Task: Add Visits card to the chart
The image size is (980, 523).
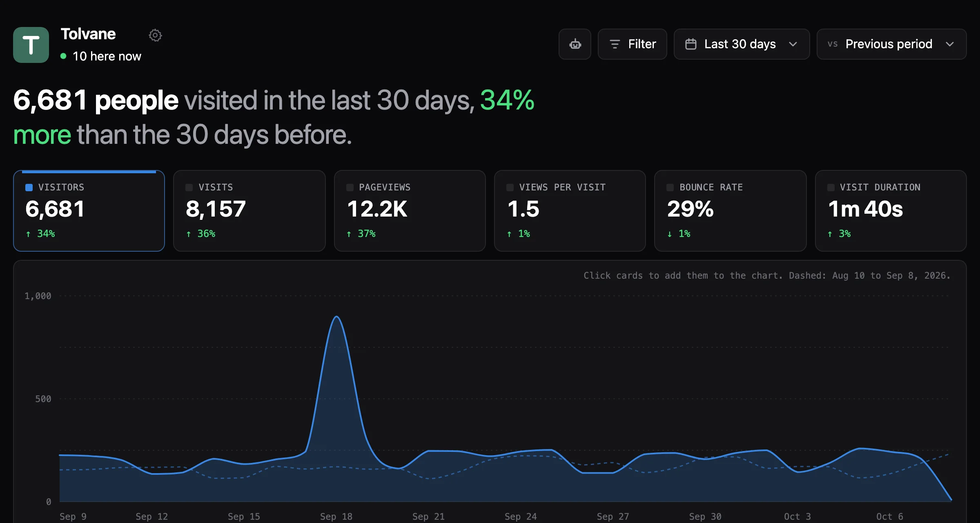Action: (249, 211)
